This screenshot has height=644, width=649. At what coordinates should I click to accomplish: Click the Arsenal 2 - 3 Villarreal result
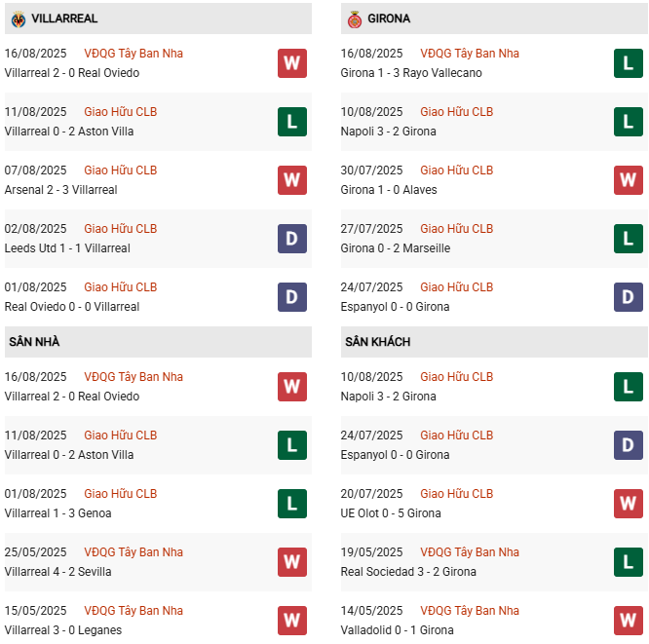tap(60, 190)
